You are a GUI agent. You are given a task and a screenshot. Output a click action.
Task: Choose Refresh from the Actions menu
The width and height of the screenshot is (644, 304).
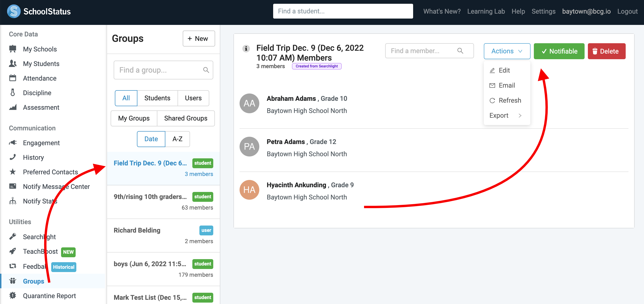(509, 101)
